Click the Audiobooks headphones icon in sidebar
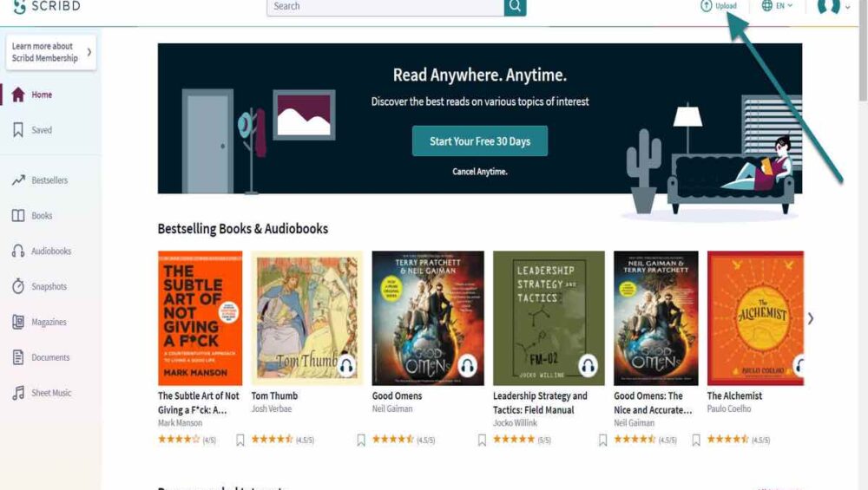The image size is (868, 490). coord(18,252)
